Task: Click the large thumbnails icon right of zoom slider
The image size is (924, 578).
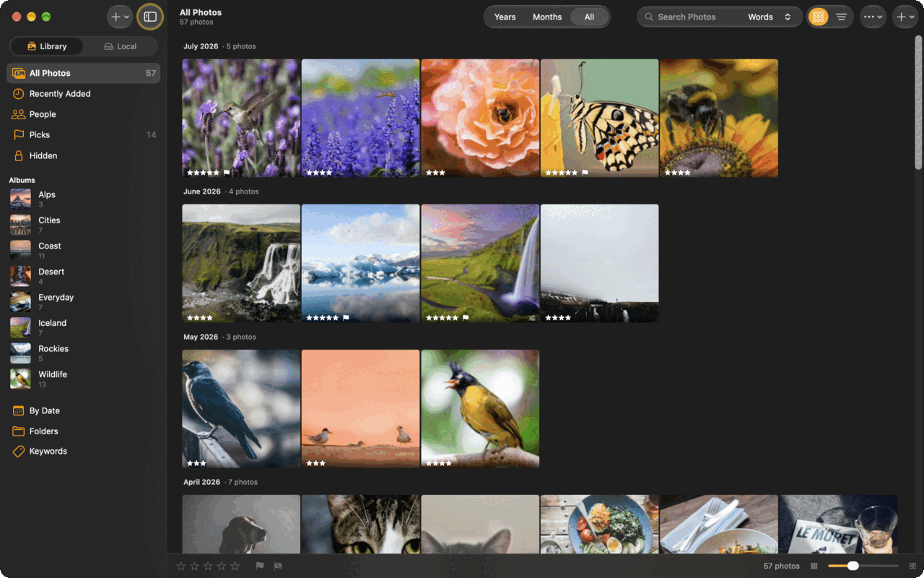Action: (x=913, y=566)
